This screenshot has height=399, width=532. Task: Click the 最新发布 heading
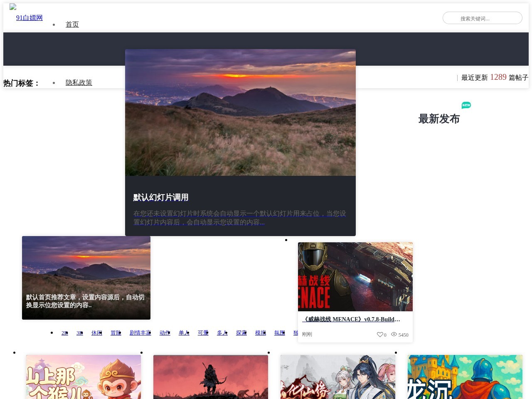click(439, 119)
